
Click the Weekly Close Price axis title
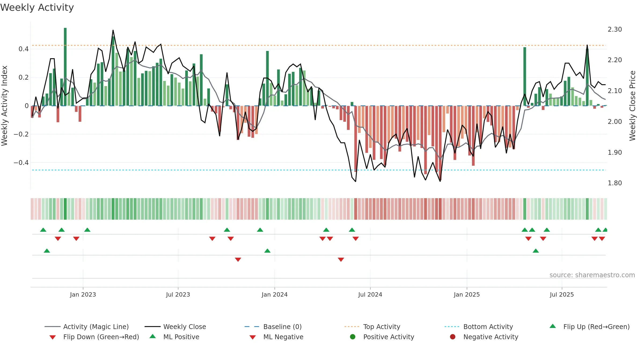point(632,106)
